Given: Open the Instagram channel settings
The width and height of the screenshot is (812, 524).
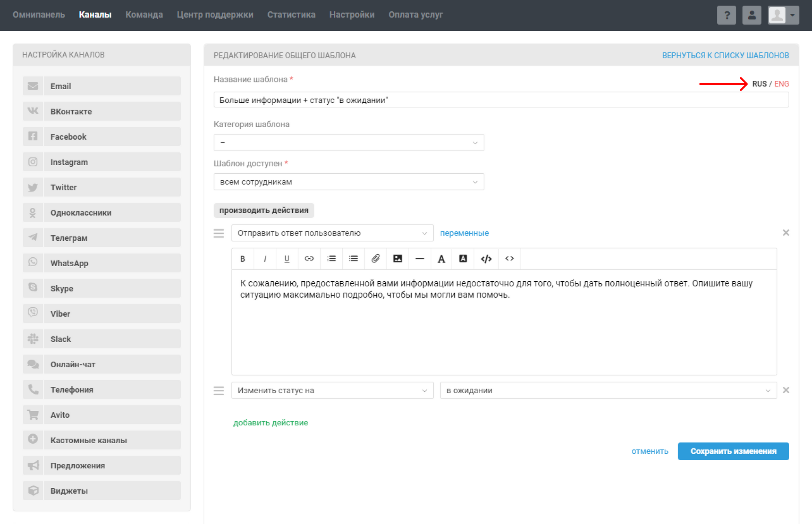Looking at the screenshot, I should (x=101, y=162).
